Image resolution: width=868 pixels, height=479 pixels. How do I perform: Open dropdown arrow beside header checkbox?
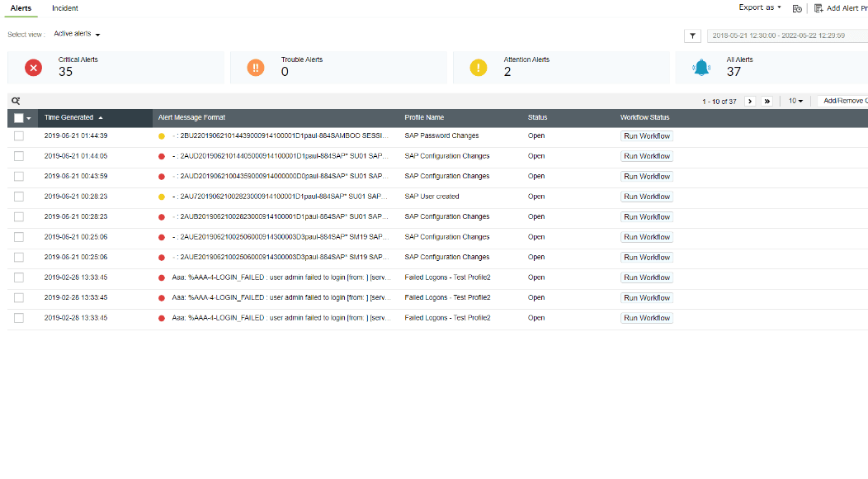pyautogui.click(x=29, y=118)
